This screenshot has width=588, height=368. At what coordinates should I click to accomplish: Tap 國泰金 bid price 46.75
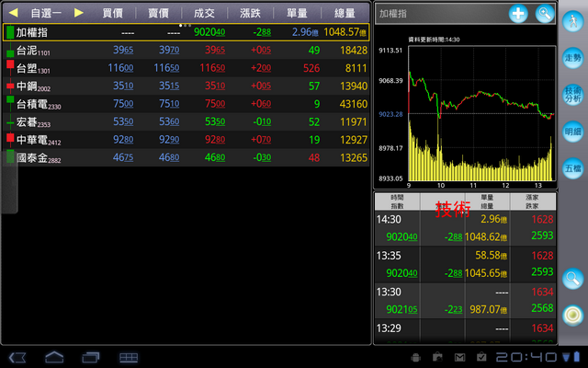pos(123,157)
